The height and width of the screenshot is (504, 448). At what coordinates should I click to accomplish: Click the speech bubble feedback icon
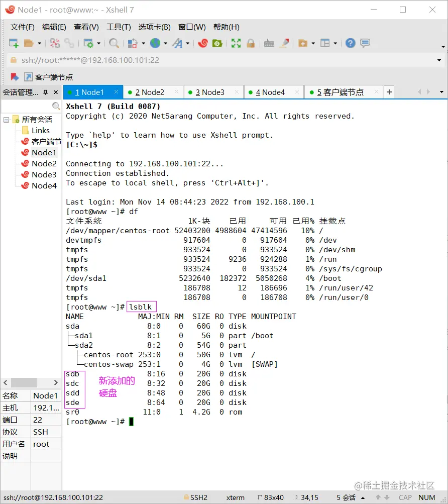(x=365, y=43)
